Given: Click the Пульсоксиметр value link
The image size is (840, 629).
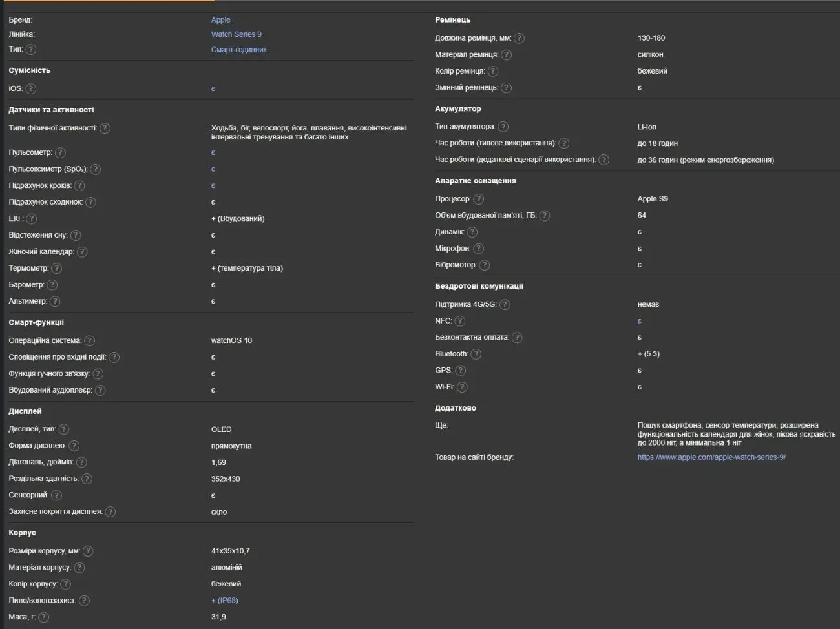Looking at the screenshot, I should click(x=213, y=169).
